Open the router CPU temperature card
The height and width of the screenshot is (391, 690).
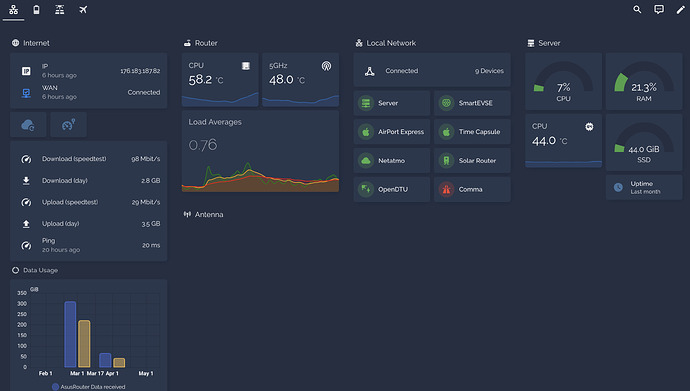tap(220, 80)
